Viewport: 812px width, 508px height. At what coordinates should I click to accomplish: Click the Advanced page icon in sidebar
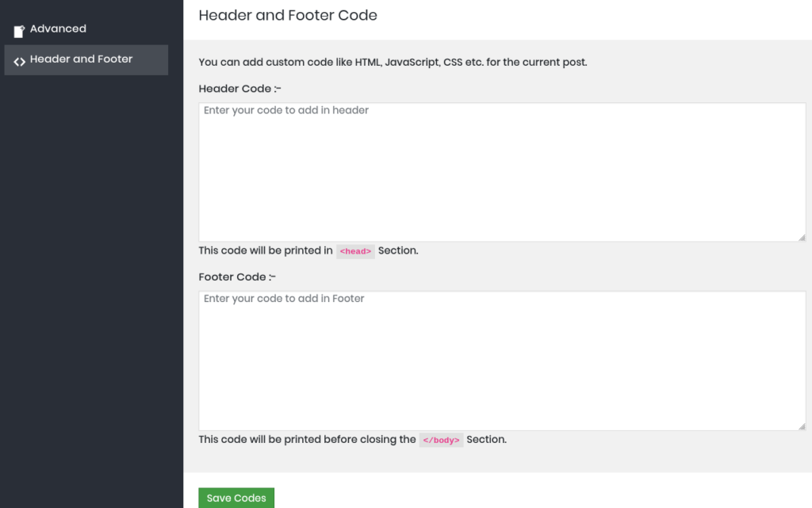coord(19,31)
